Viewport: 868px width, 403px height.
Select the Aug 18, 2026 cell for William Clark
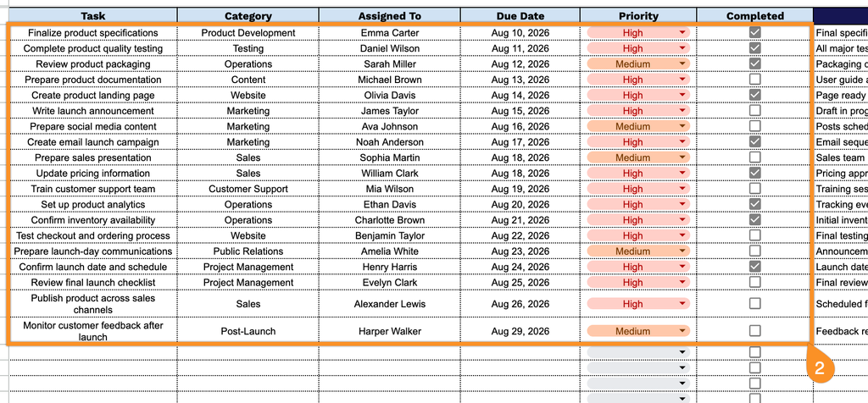coord(520,173)
